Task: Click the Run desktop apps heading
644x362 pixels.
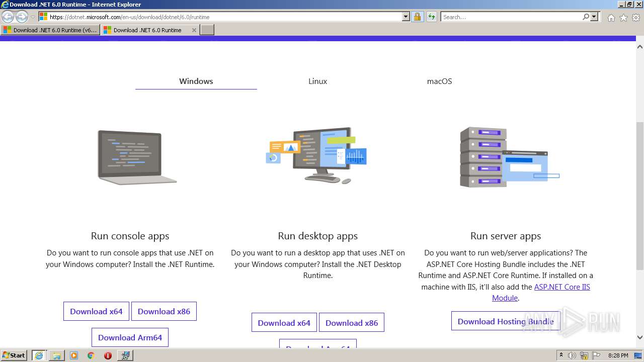Action: click(317, 236)
